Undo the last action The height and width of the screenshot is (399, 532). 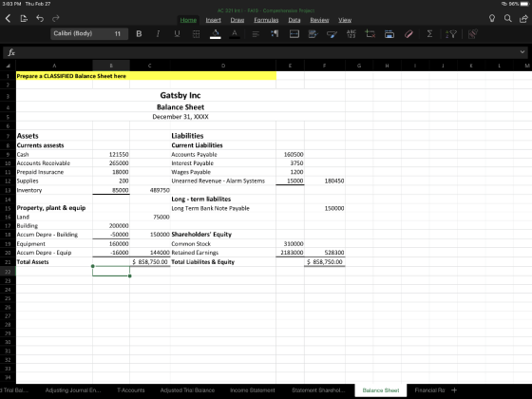coord(40,18)
